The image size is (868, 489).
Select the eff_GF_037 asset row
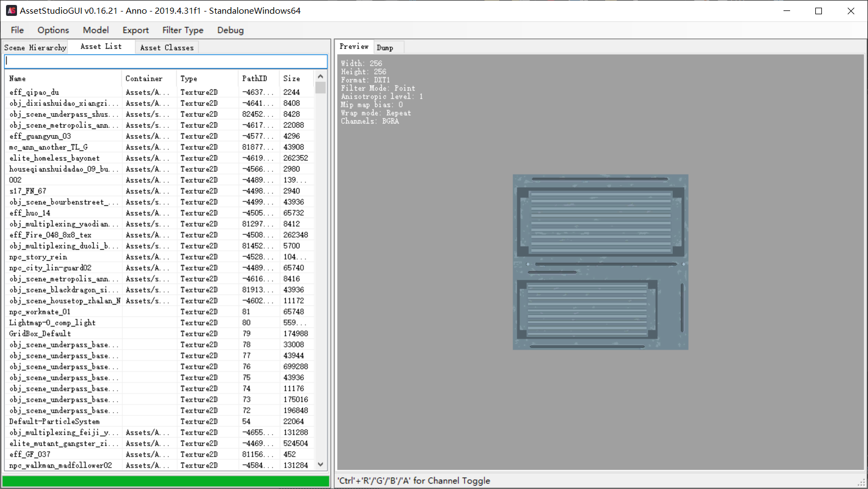159,454
